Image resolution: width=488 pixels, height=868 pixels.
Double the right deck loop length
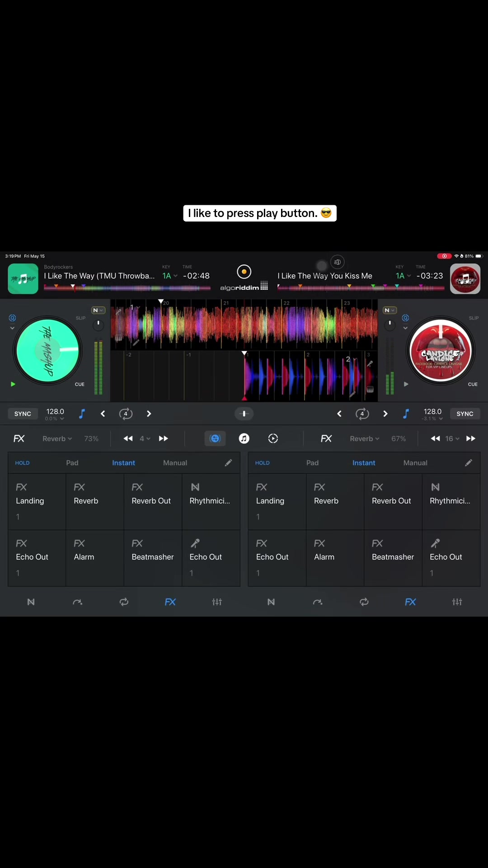[x=385, y=414]
